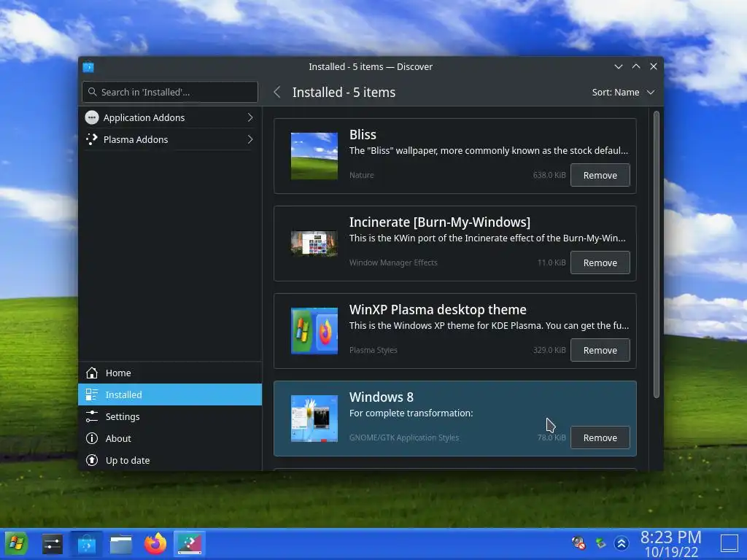The height and width of the screenshot is (560, 747).
Task: Open the Windows 8 theme thumbnail
Action: point(314,419)
